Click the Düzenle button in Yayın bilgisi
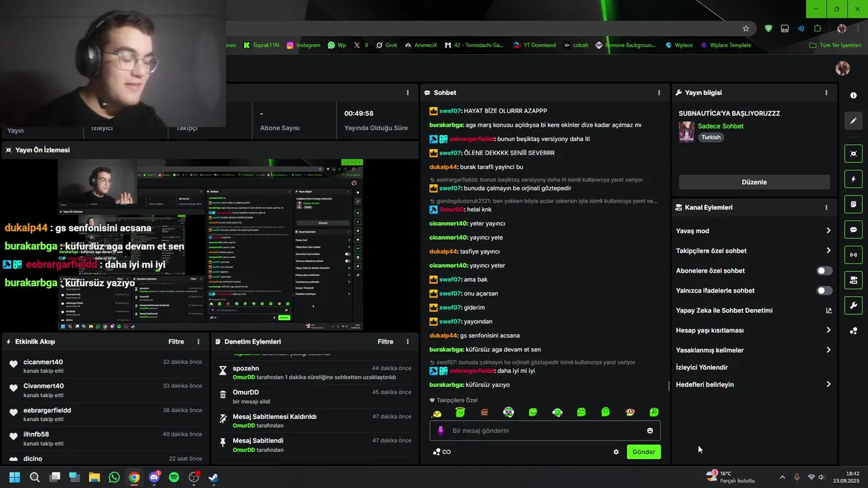 pyautogui.click(x=754, y=182)
